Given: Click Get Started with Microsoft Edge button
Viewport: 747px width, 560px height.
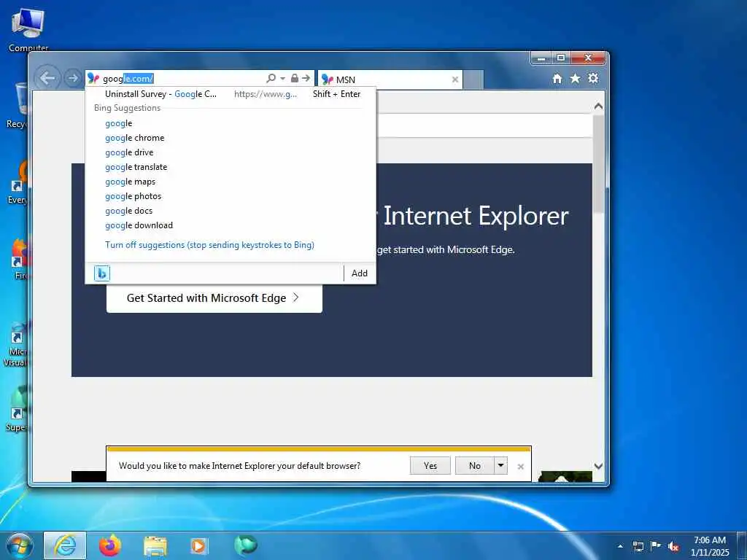Looking at the screenshot, I should tap(214, 298).
